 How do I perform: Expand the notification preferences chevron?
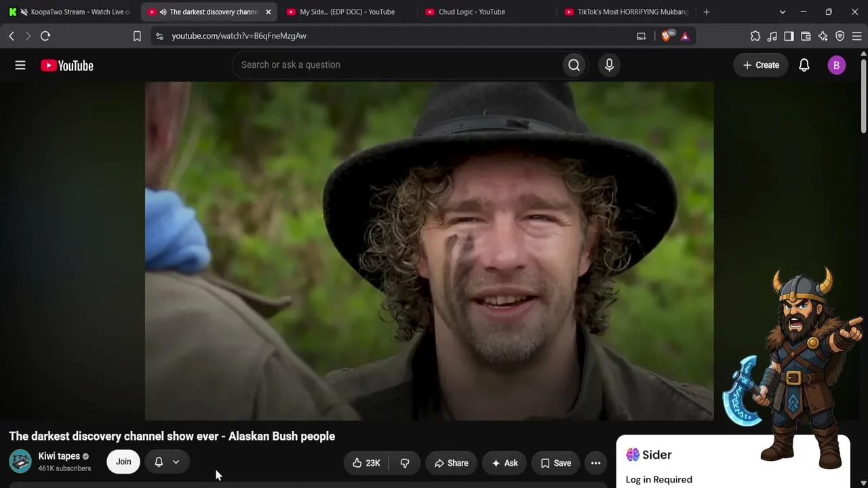click(176, 462)
